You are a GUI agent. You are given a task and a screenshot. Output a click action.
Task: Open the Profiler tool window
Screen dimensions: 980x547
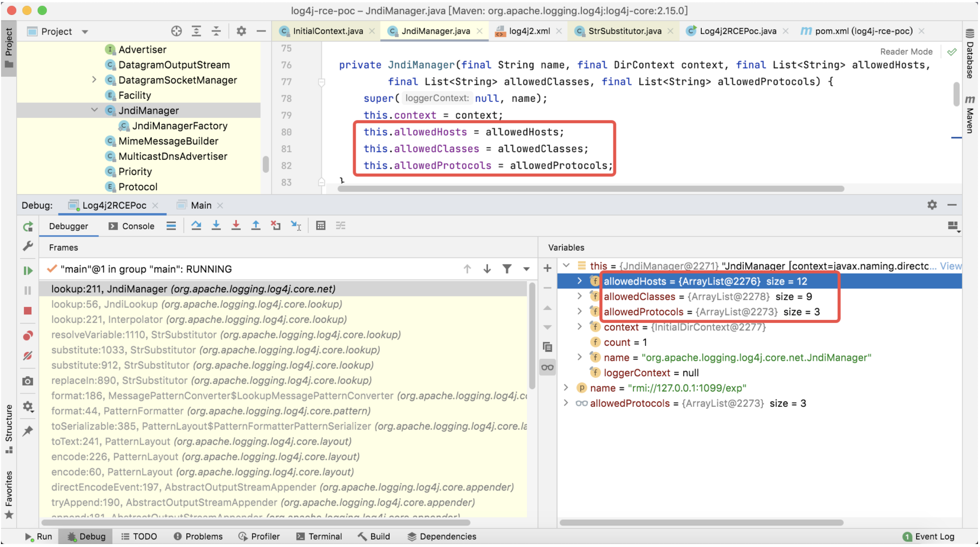pyautogui.click(x=259, y=537)
